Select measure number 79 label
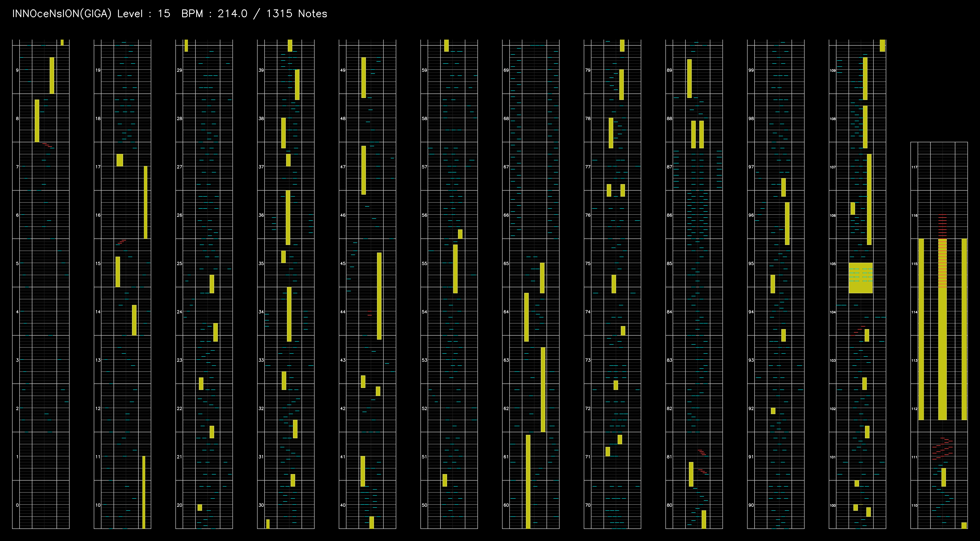 (x=588, y=70)
